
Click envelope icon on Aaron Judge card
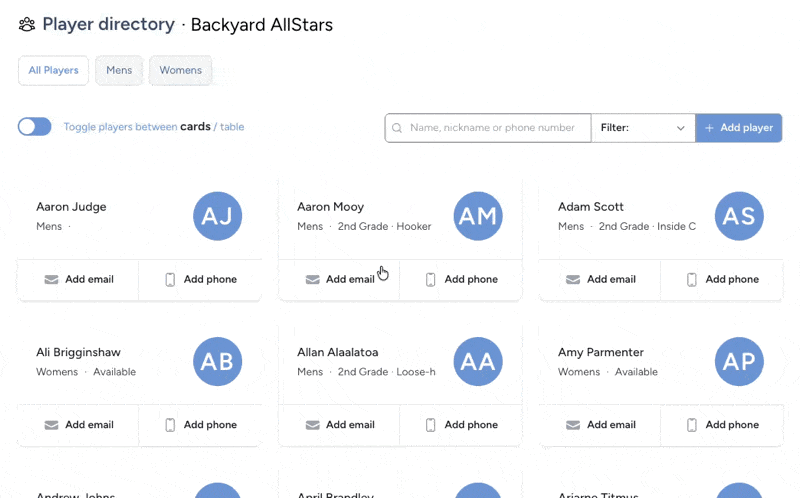[x=52, y=280]
